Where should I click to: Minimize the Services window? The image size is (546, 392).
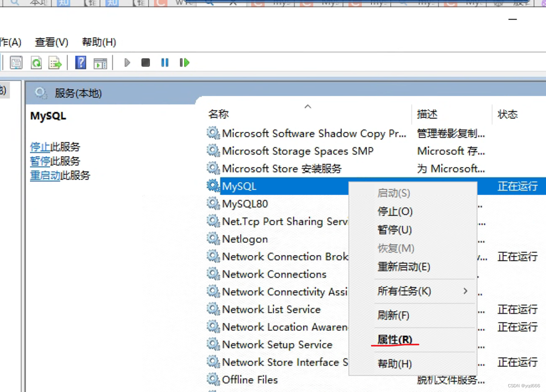[513, 19]
